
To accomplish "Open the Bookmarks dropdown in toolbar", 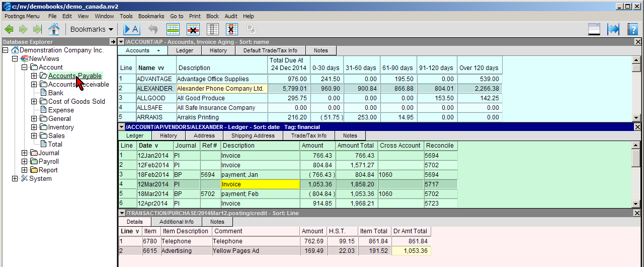I will (x=92, y=29).
